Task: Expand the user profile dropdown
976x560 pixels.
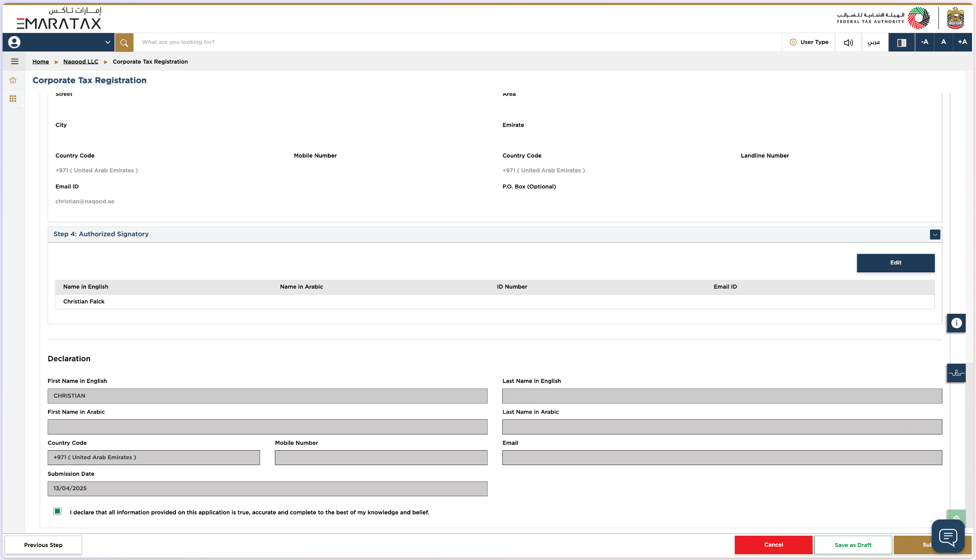Action: point(107,43)
